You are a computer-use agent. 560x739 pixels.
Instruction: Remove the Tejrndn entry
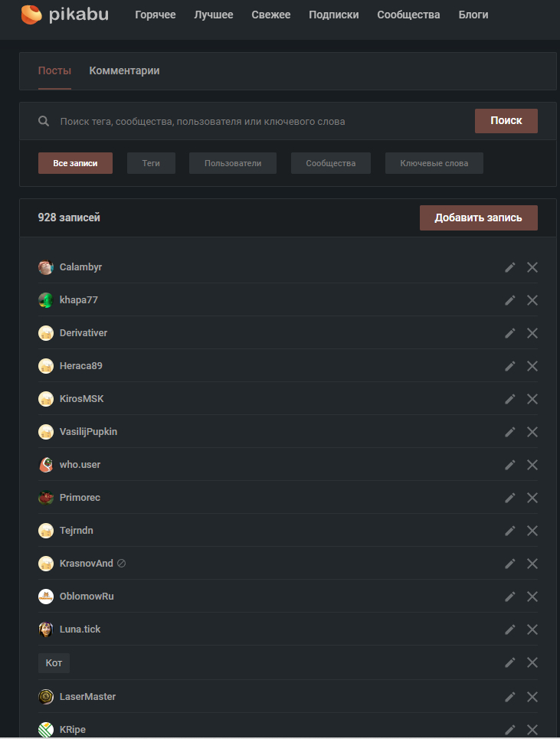click(532, 531)
